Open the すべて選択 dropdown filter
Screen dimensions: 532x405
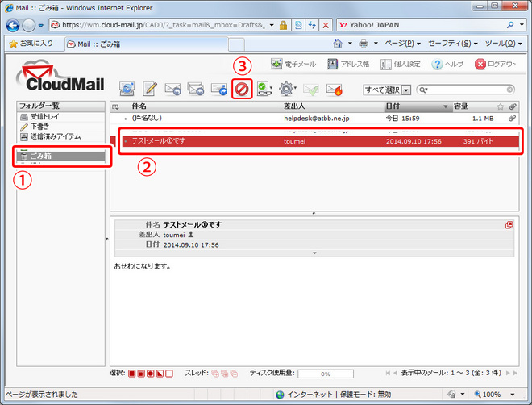[x=387, y=90]
